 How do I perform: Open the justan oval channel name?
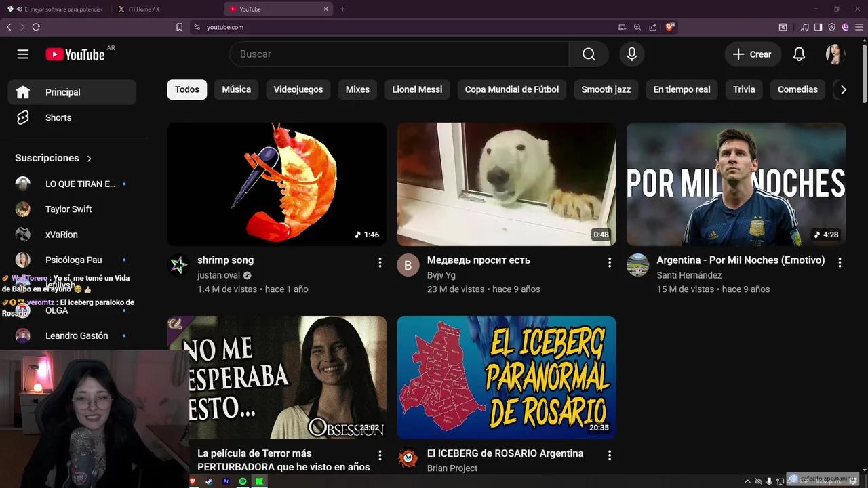click(x=219, y=275)
